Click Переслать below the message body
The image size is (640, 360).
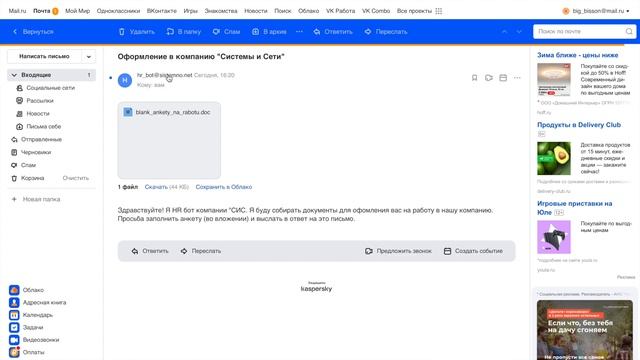tap(201, 251)
